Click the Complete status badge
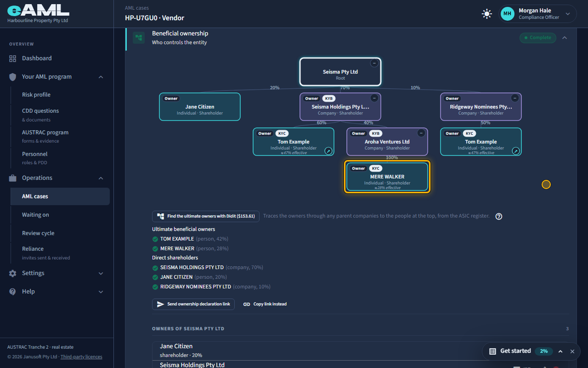Viewport: 588px width, 368px height. [x=538, y=38]
